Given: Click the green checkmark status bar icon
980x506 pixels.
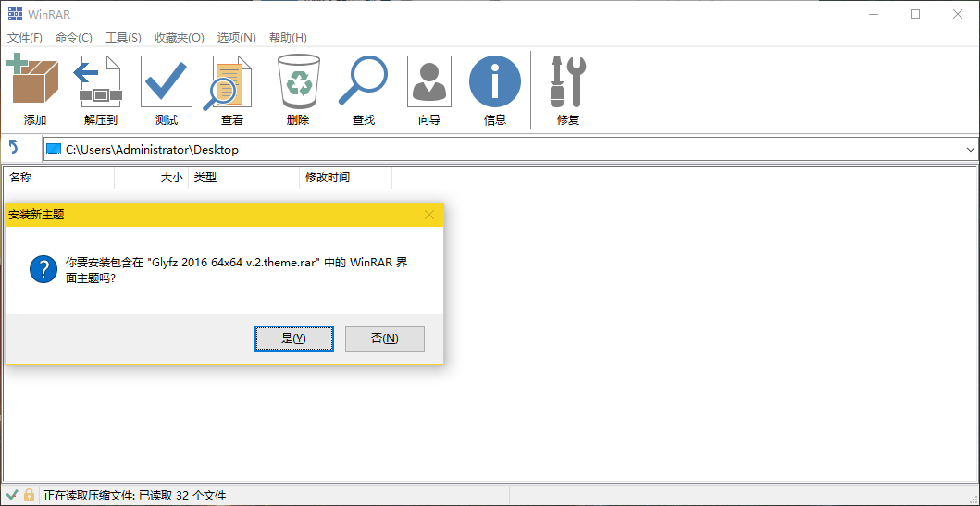Looking at the screenshot, I should click(x=13, y=496).
